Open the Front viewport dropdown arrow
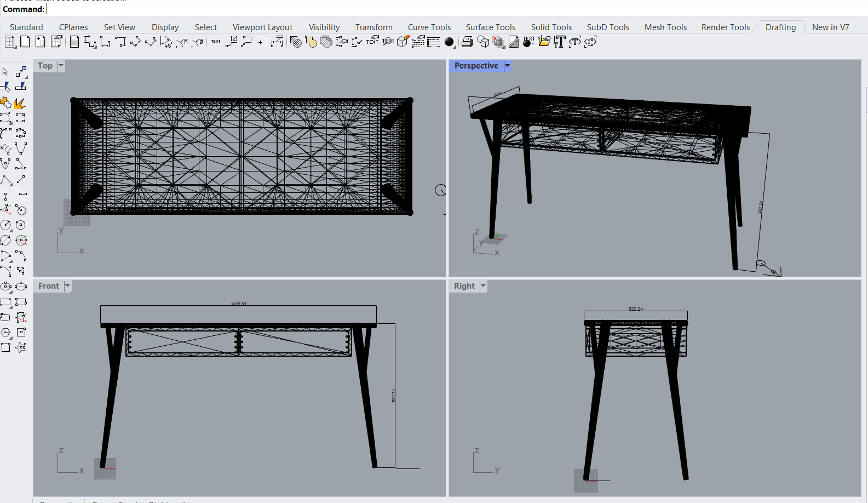868x503 pixels. click(67, 286)
